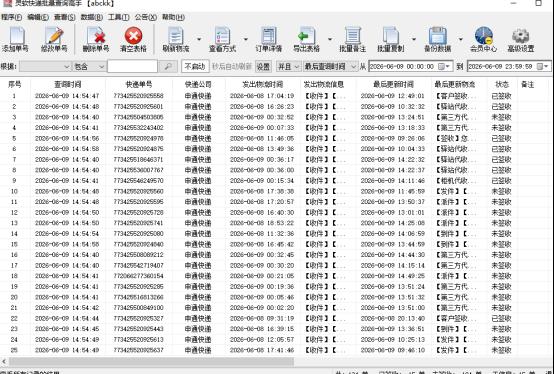Click the 添加单号 add-number icon
Viewport: 554px width, 374px height.
tap(16, 39)
